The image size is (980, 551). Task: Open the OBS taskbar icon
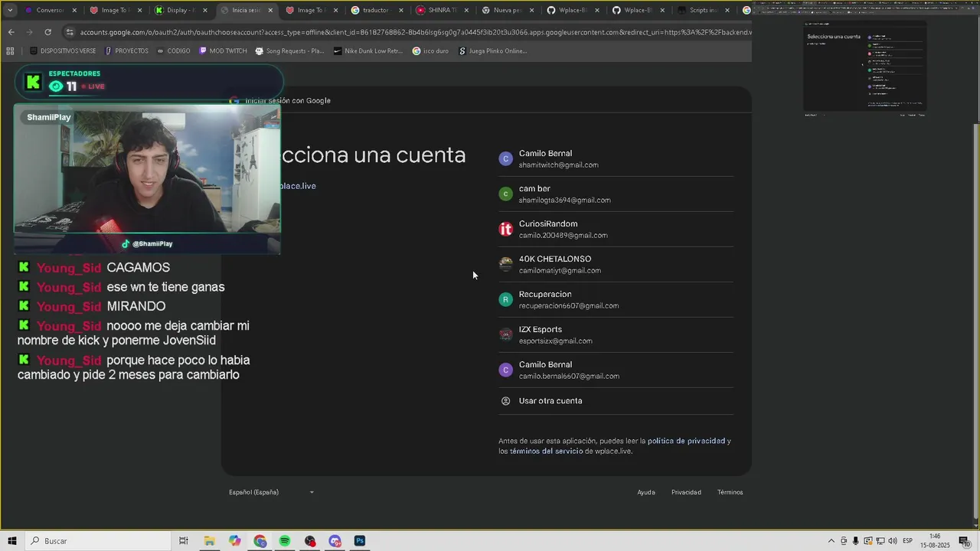coord(310,541)
